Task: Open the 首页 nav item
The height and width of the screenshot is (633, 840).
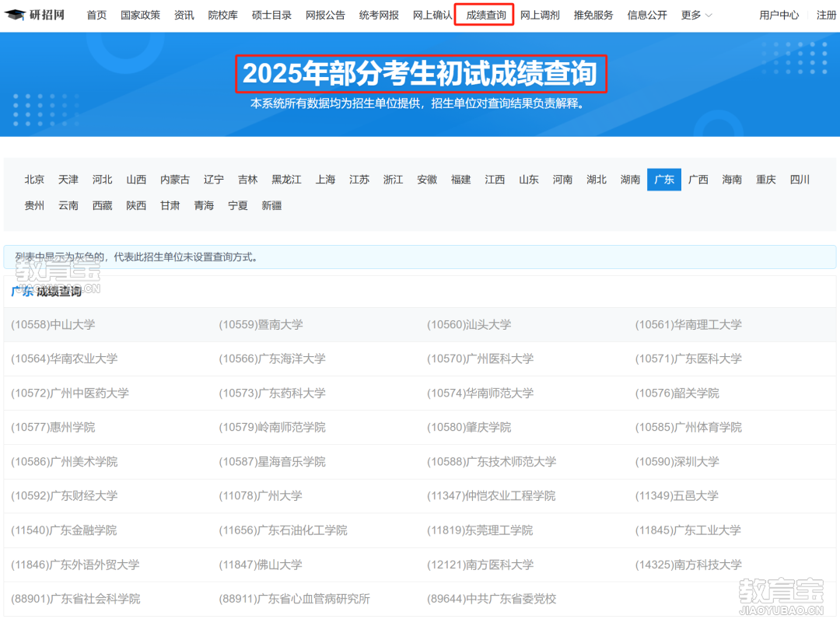Action: [x=96, y=15]
